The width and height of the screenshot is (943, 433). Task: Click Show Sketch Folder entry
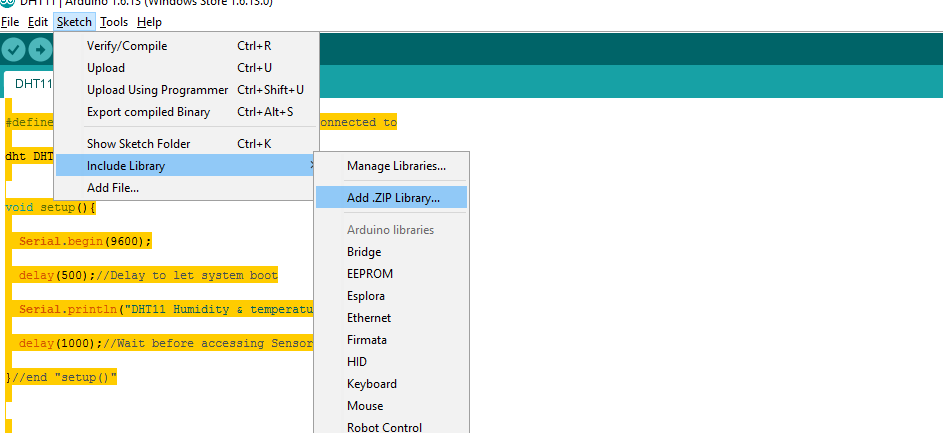138,144
